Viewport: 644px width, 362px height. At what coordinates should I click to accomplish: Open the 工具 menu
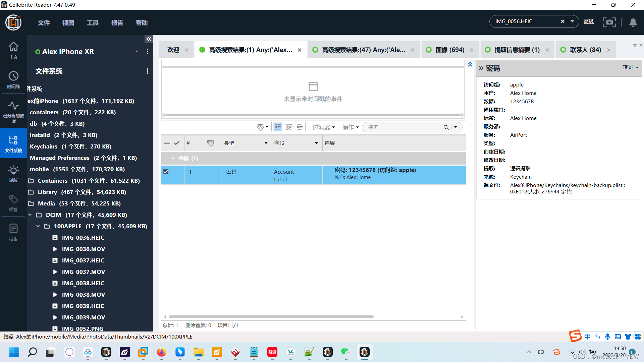point(93,23)
